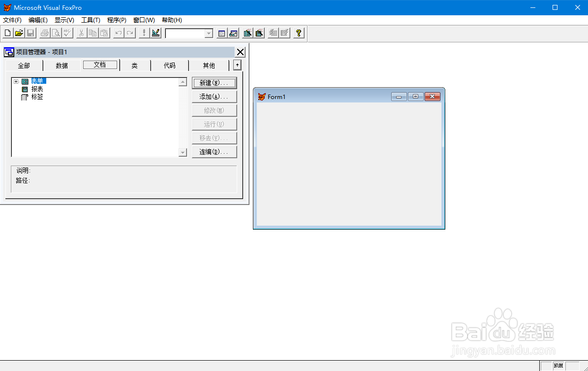This screenshot has height=371, width=588.
Task: Close the Project Manager window
Action: click(x=241, y=52)
